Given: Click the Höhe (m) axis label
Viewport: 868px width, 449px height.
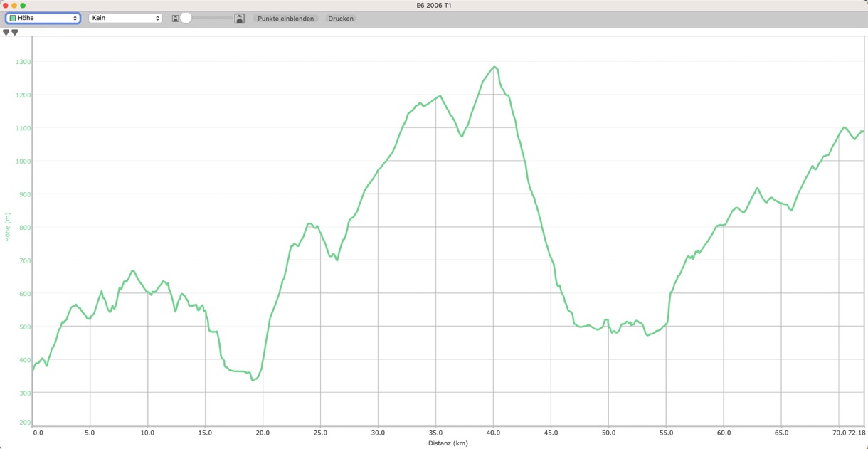Looking at the screenshot, I should coord(8,227).
